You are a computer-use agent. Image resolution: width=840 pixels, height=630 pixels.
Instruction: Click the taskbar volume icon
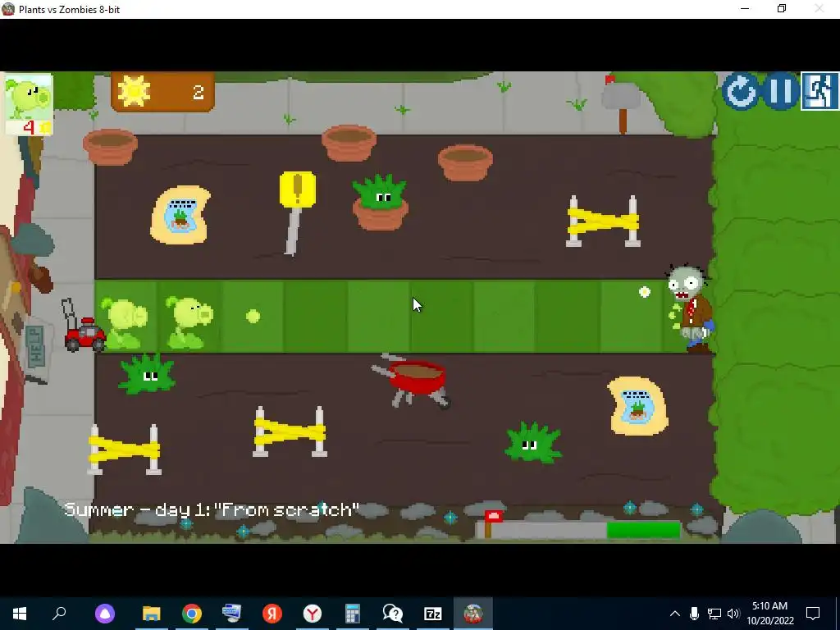tap(734, 614)
